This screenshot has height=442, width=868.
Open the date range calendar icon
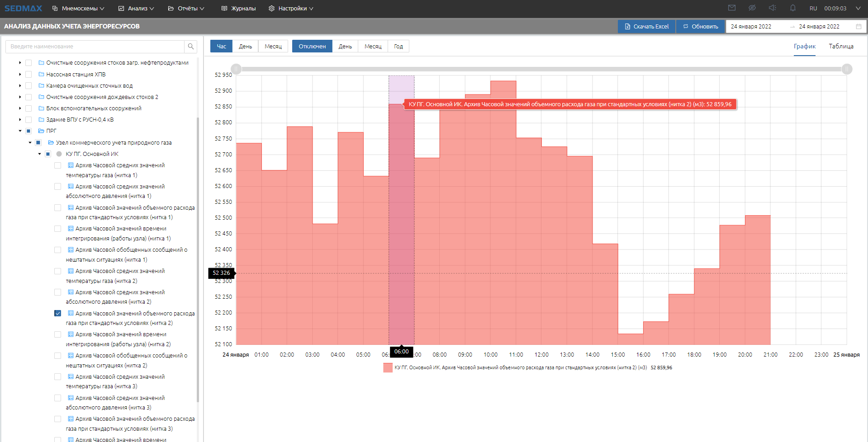tap(859, 27)
